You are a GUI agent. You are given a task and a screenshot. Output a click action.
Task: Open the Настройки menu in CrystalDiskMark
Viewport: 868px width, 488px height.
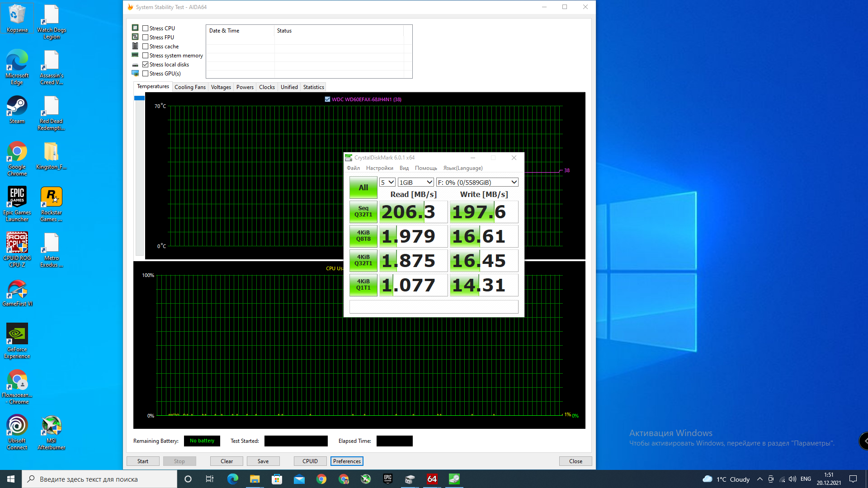(x=379, y=168)
